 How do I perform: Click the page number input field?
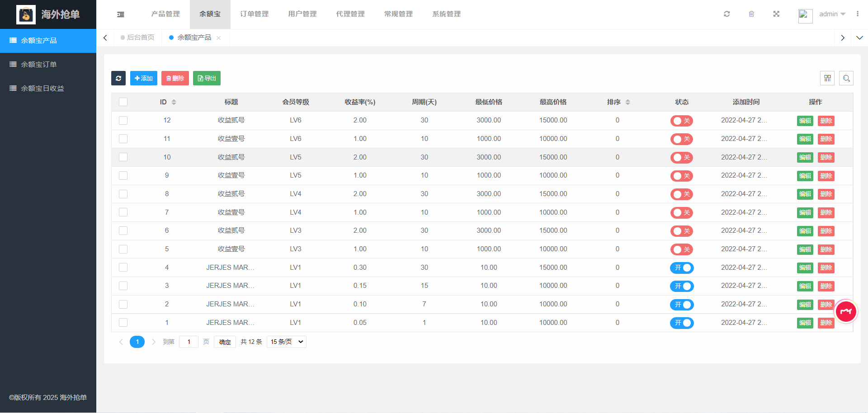click(x=189, y=342)
